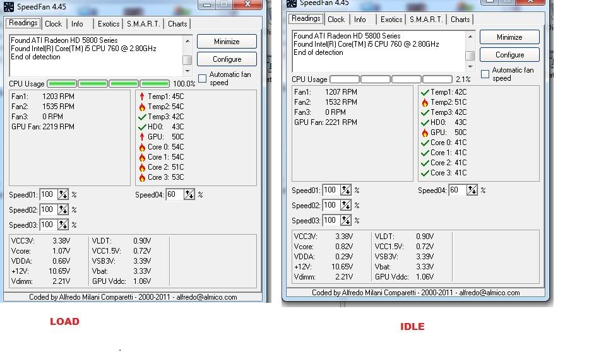The height and width of the screenshot is (364, 606).
Task: Click 'Vcore: 1.07V' reading in LOAD window
Action: pyautogui.click(x=41, y=251)
